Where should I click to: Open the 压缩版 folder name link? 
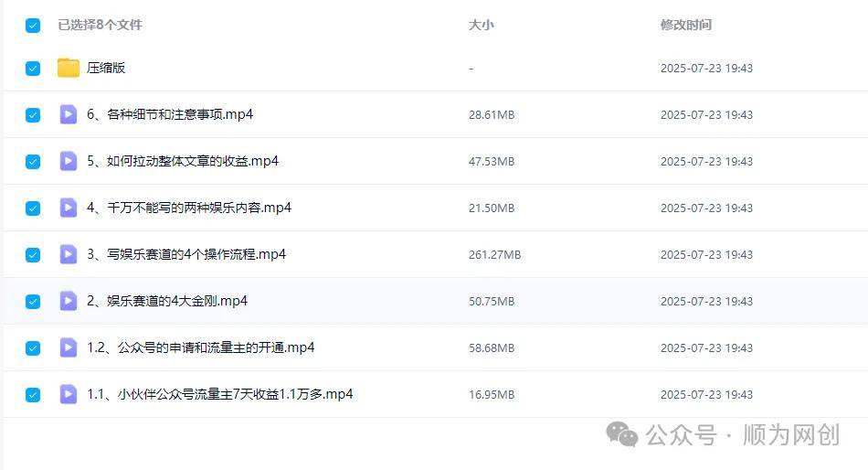pos(106,68)
